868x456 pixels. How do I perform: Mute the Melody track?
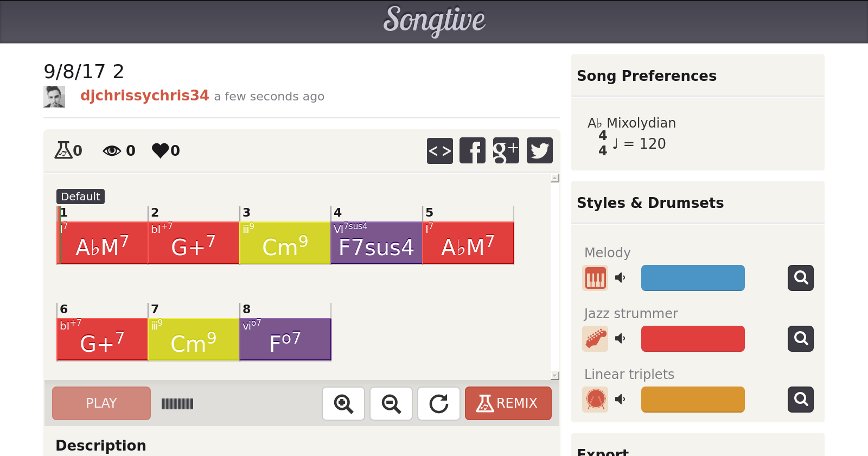(x=620, y=278)
